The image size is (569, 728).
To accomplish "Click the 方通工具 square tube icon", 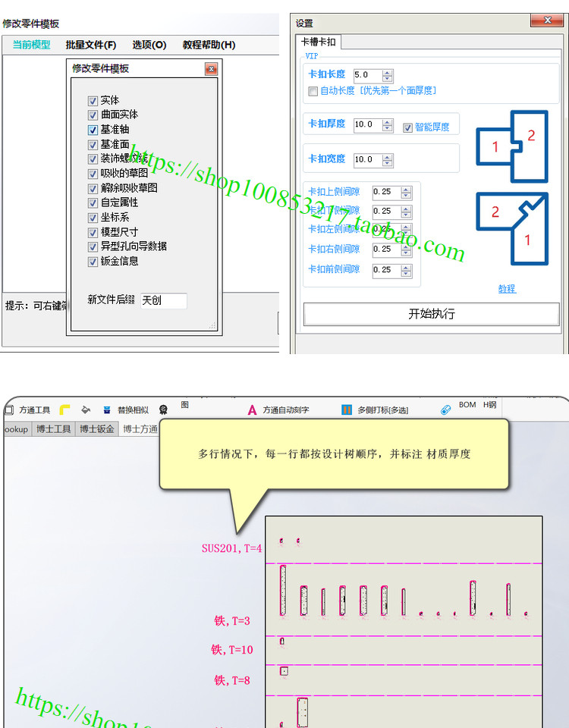I will coord(9,410).
